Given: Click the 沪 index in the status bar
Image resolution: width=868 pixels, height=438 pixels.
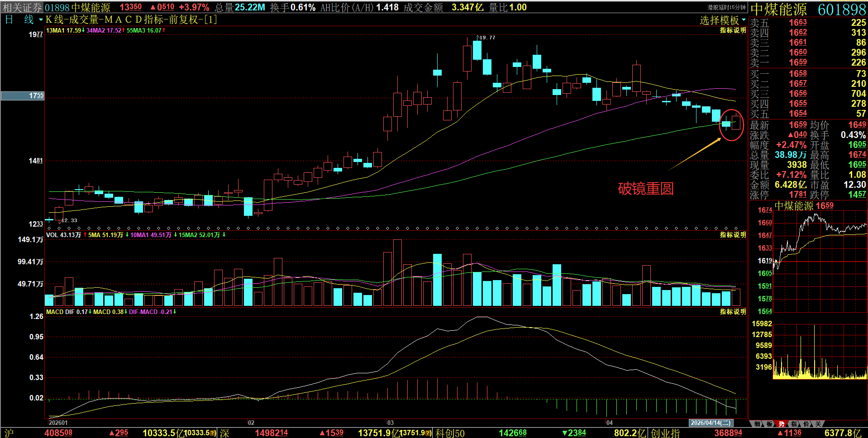Looking at the screenshot, I should (x=9, y=433).
